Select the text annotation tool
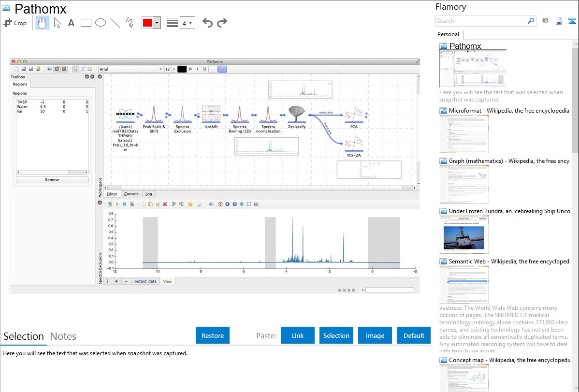 tap(71, 23)
